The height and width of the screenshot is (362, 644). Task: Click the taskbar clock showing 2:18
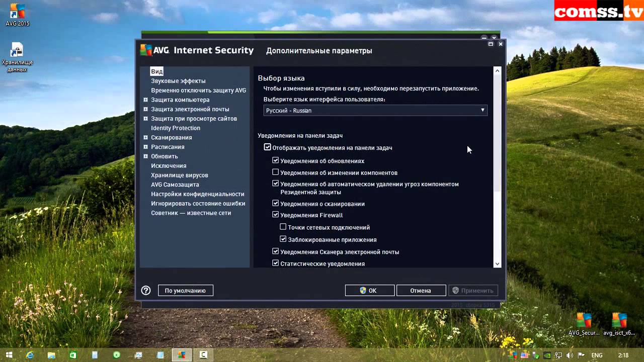(623, 355)
